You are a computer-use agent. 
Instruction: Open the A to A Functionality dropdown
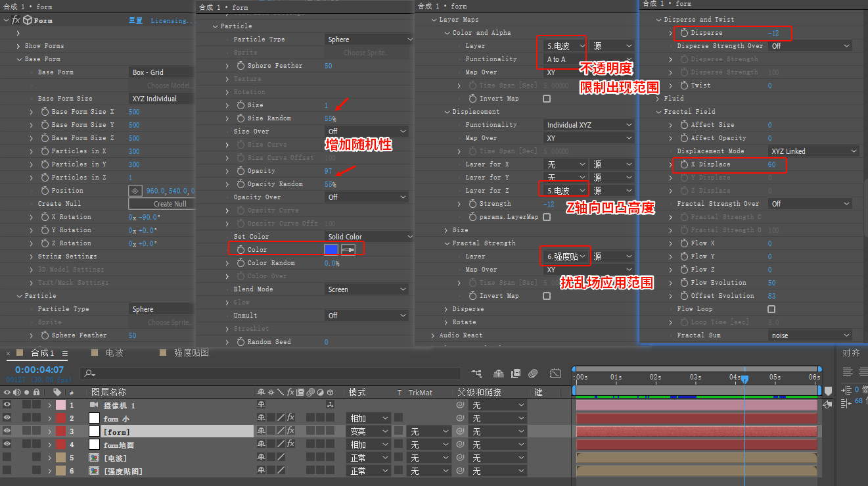[589, 59]
